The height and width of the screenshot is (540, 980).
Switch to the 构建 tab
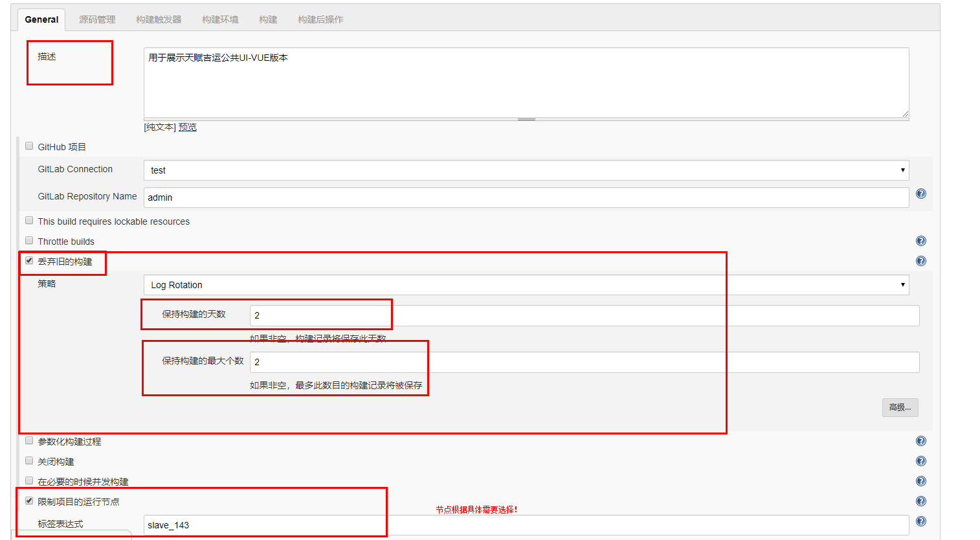(268, 19)
